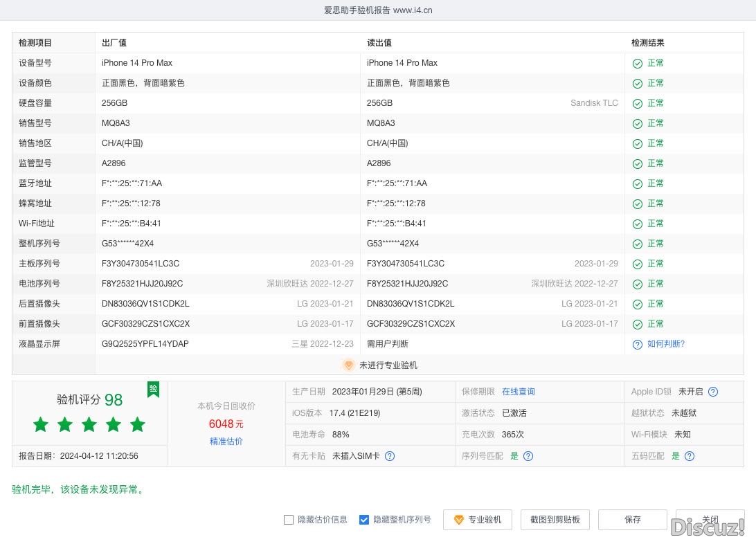Click factory motherboard serial F3Y304730541LC3C

pyautogui.click(x=141, y=264)
